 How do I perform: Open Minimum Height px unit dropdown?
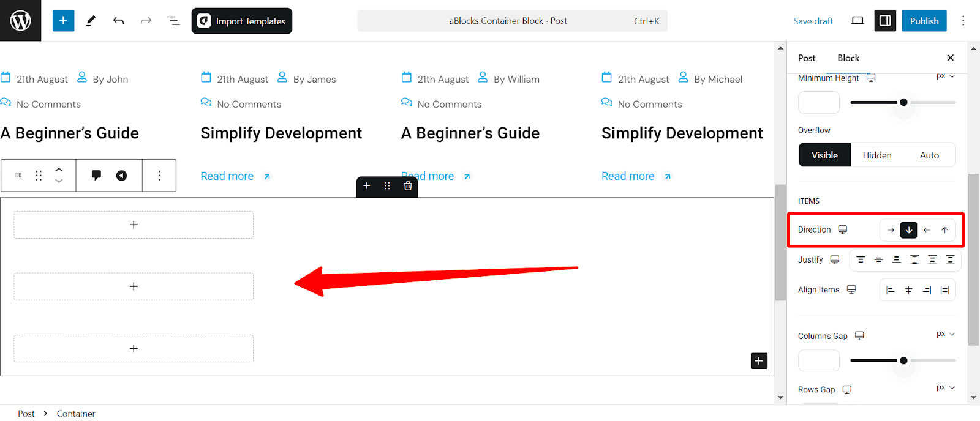[x=945, y=76]
